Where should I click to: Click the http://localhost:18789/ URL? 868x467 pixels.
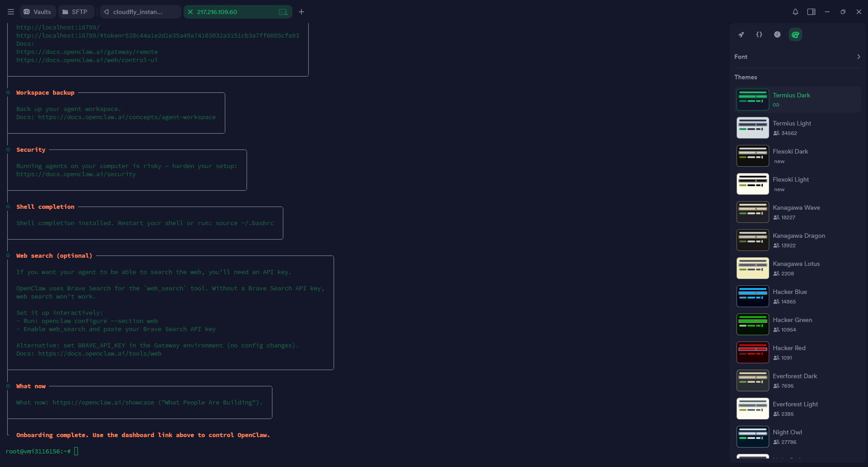coord(58,27)
